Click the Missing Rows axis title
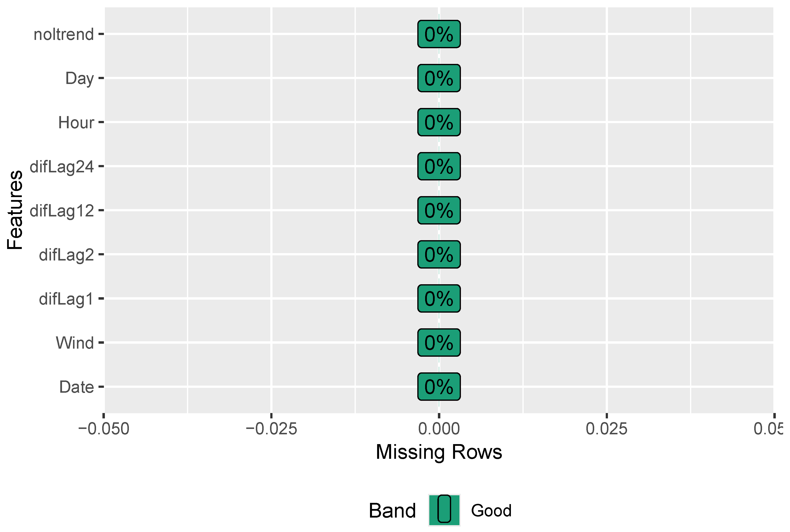This screenshot has width=790, height=532. pyautogui.click(x=439, y=452)
